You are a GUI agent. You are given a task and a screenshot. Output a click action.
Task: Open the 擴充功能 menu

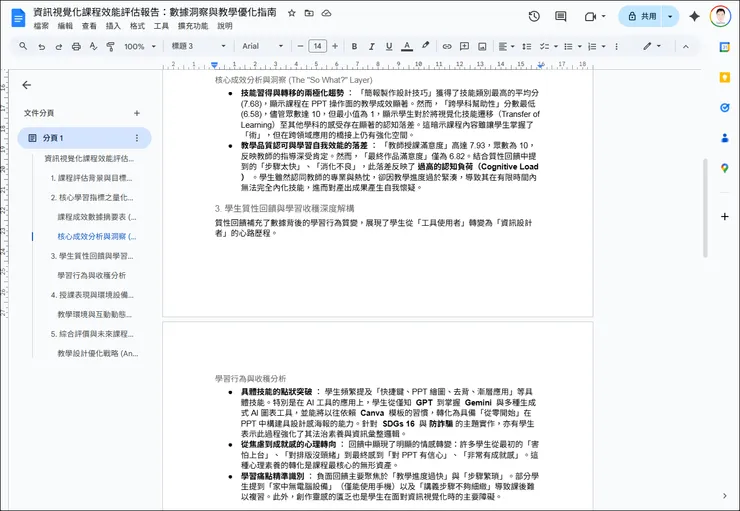[193, 26]
